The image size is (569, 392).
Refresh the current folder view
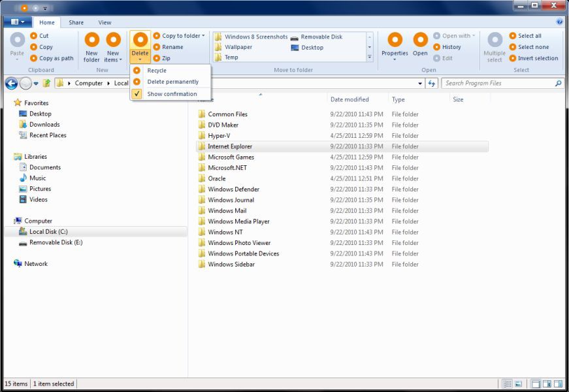431,84
